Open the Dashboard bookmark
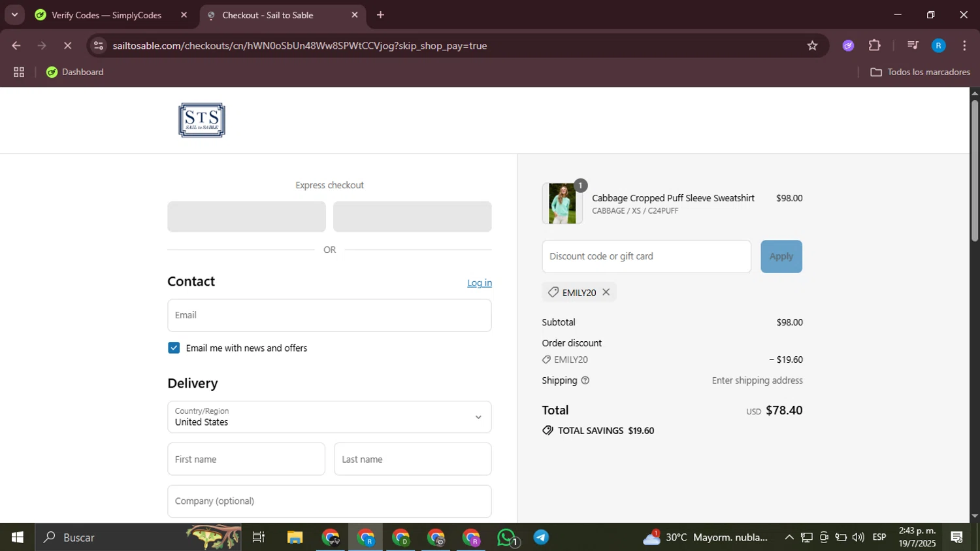This screenshot has width=980, height=551. pyautogui.click(x=75, y=73)
